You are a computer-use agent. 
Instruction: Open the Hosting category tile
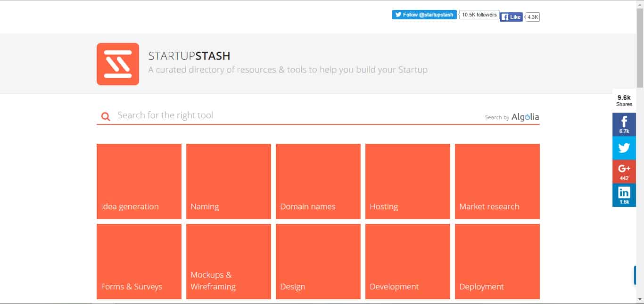coord(407,181)
